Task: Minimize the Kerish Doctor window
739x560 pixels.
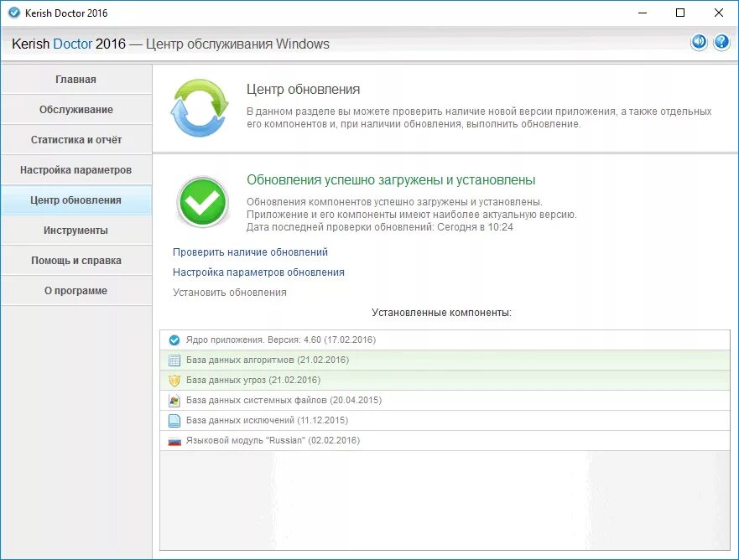Action: pyautogui.click(x=643, y=13)
